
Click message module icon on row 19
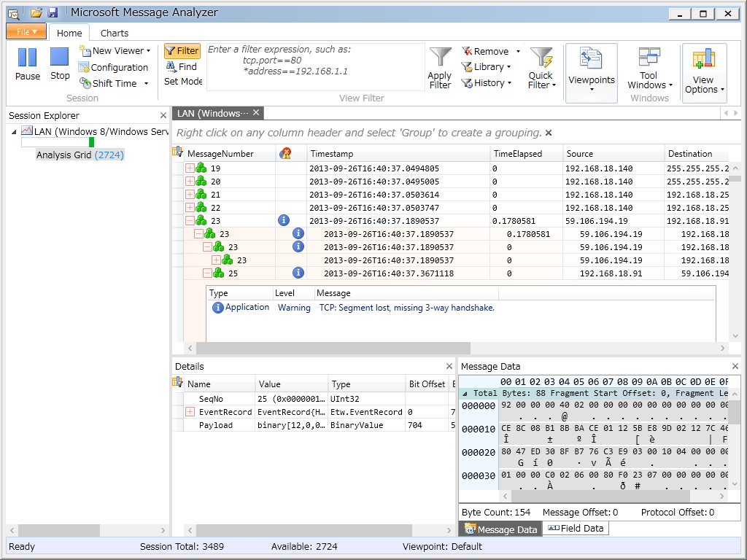(x=201, y=168)
